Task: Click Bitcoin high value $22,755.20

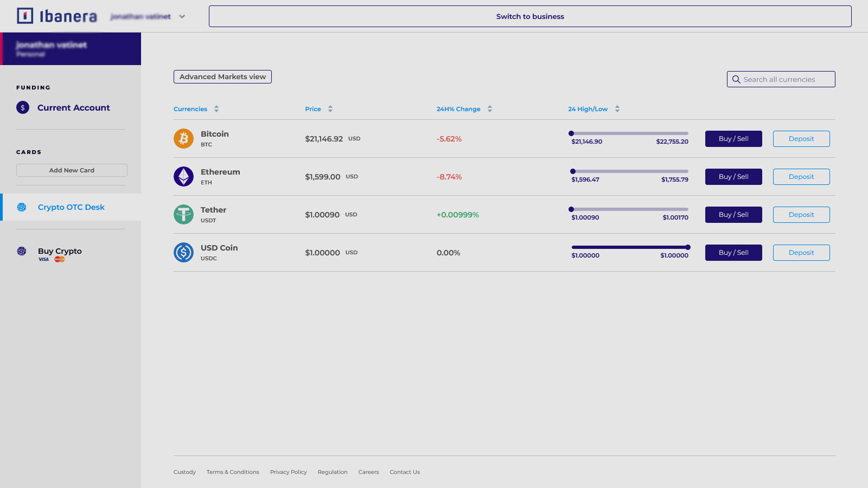Action: click(x=672, y=142)
